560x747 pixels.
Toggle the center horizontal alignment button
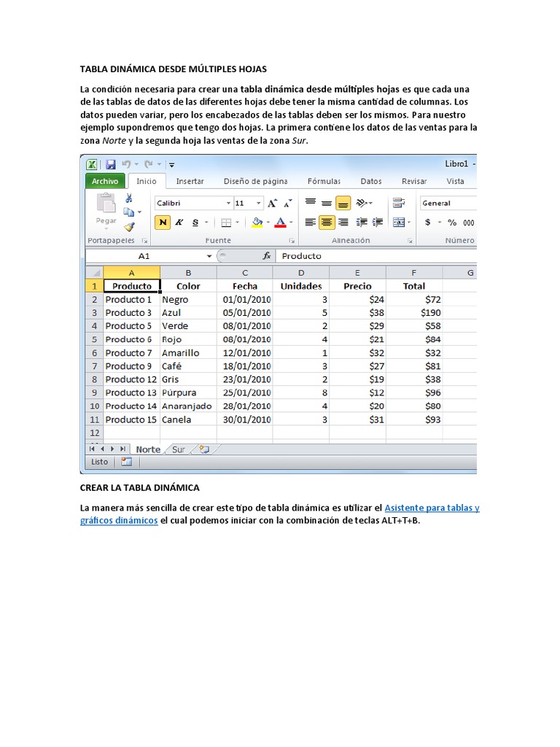tap(327, 222)
